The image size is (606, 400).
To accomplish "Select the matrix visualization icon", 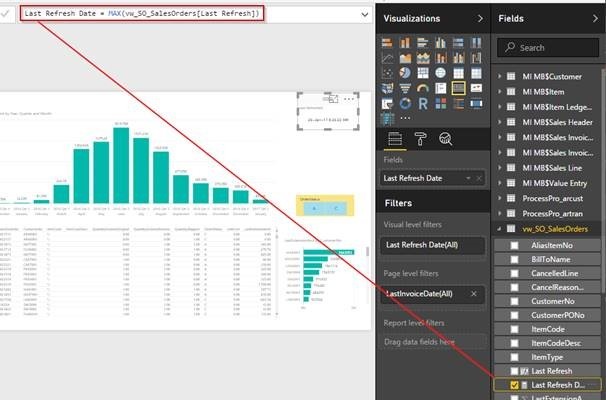I will point(476,73).
